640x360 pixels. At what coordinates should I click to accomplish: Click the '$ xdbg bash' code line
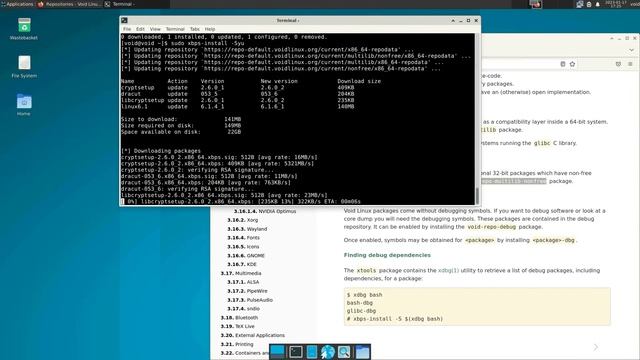point(364,295)
